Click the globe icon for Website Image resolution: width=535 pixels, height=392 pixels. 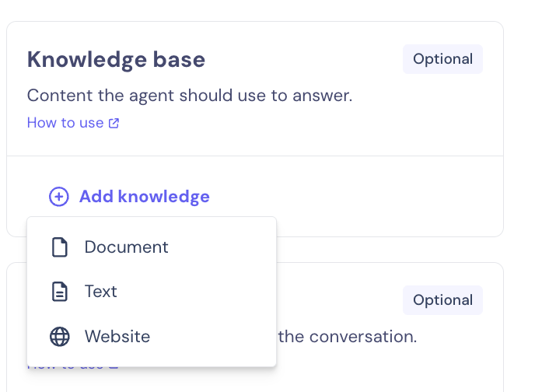(59, 337)
